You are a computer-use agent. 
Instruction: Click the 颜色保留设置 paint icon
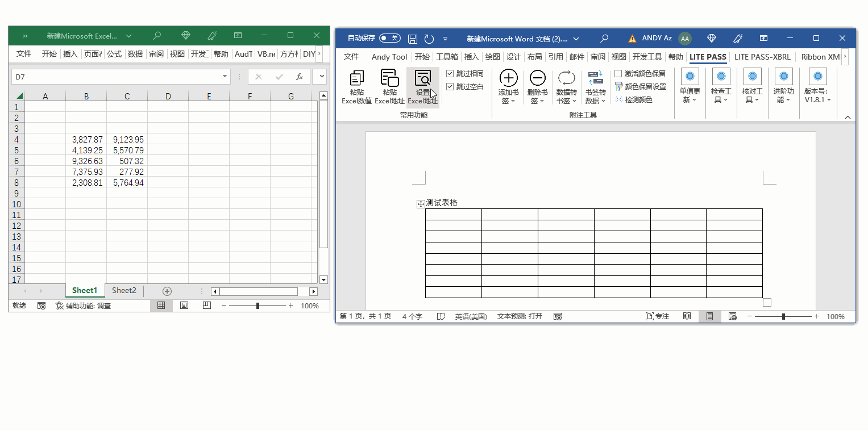[x=619, y=87]
